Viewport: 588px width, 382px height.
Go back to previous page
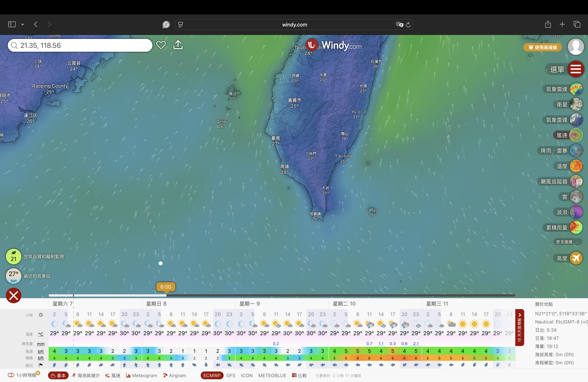pyautogui.click(x=36, y=24)
